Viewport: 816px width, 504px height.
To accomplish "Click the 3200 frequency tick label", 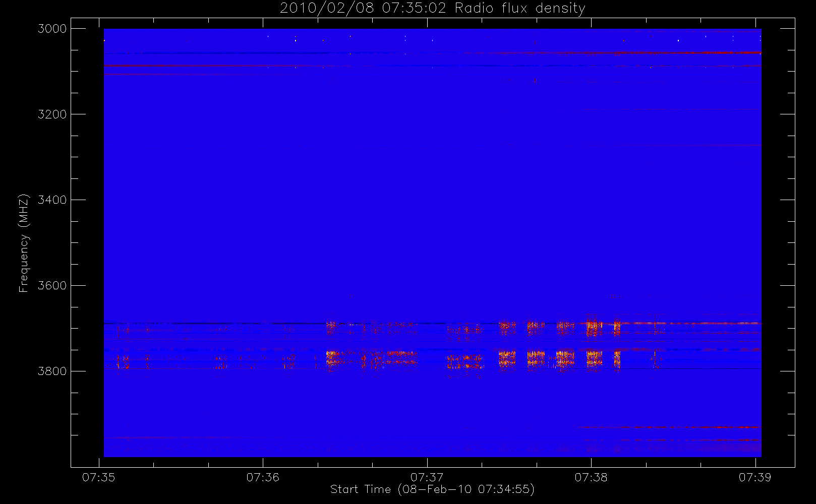I will 52,114.
